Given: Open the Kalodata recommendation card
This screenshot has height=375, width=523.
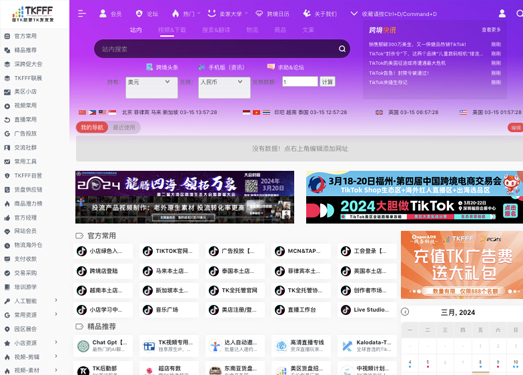Looking at the screenshot, I should [367, 346].
